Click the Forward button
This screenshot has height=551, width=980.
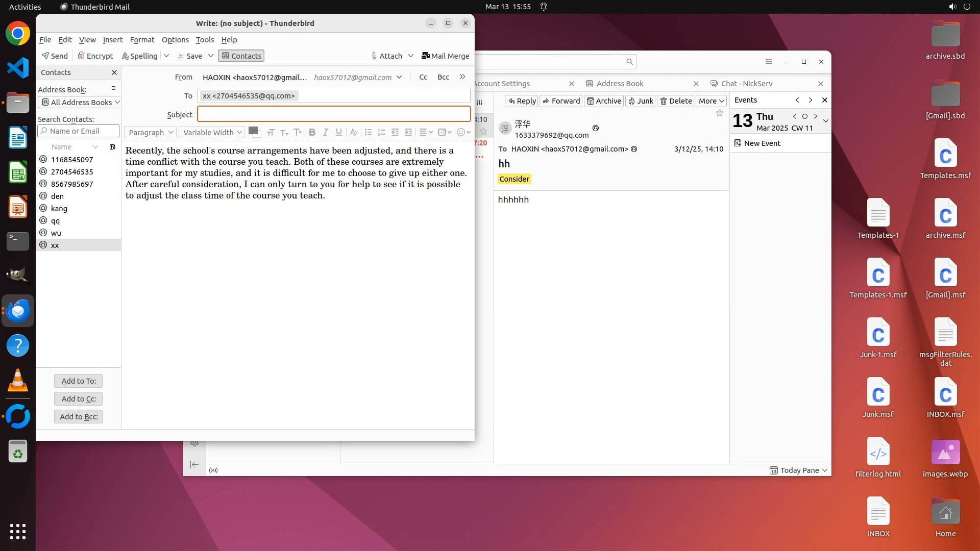click(x=561, y=101)
